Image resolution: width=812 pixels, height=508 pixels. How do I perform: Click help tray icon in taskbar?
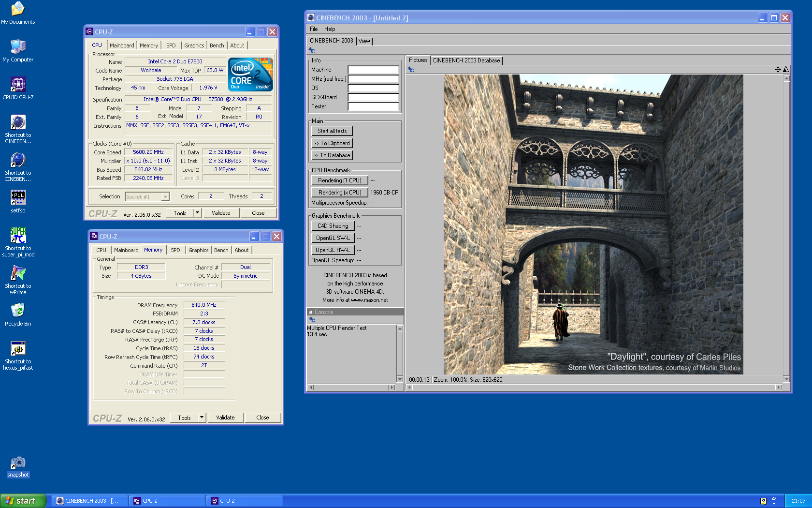[x=763, y=501]
